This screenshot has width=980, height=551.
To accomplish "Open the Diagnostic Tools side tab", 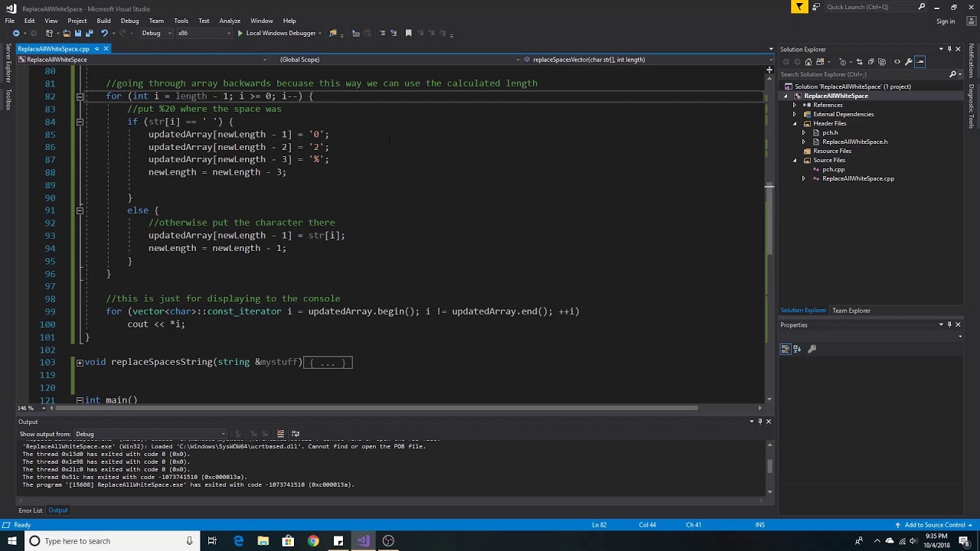I will pyautogui.click(x=971, y=107).
